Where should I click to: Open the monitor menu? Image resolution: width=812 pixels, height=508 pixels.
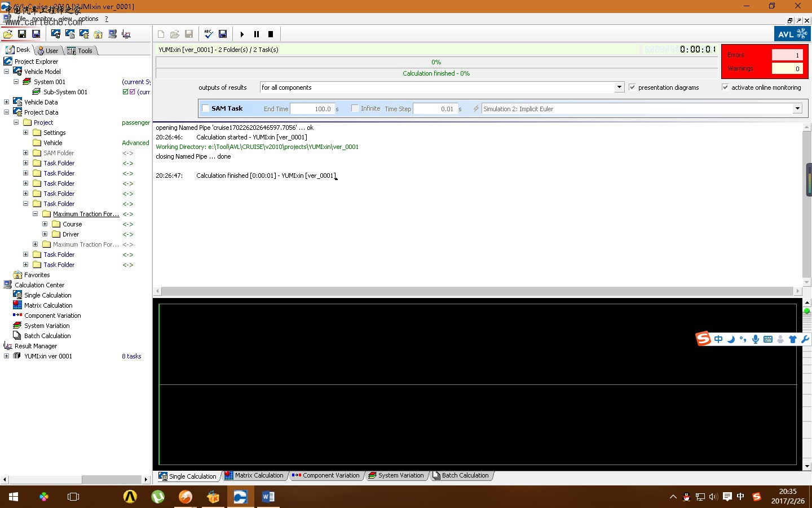[42, 19]
